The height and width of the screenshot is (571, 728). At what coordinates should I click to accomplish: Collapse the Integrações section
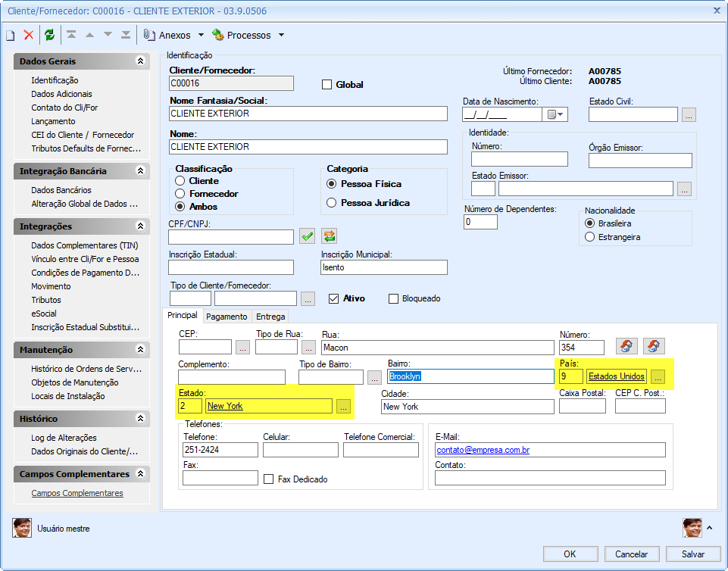[140, 226]
